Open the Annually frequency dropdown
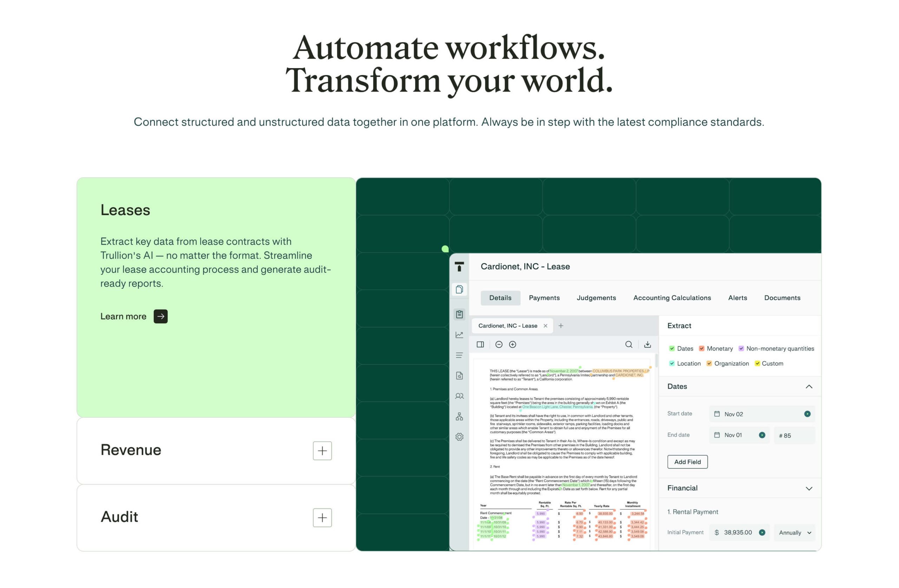This screenshot has width=899, height=588. pos(794,533)
